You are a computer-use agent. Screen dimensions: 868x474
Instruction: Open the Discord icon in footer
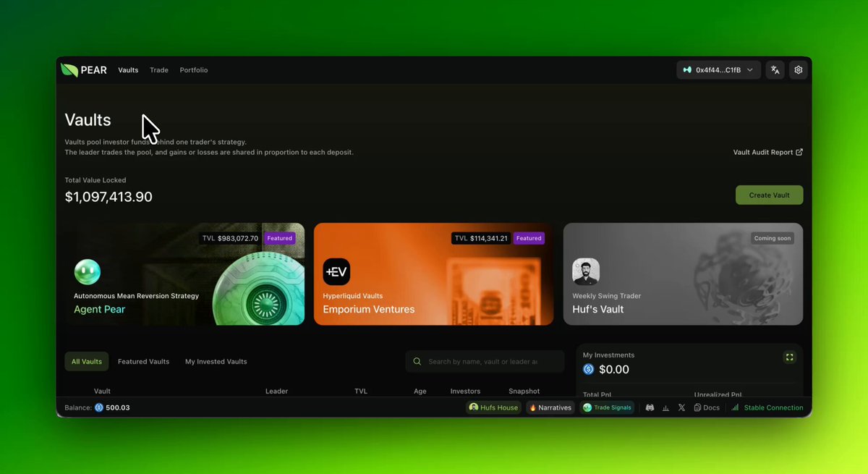pyautogui.click(x=650, y=407)
